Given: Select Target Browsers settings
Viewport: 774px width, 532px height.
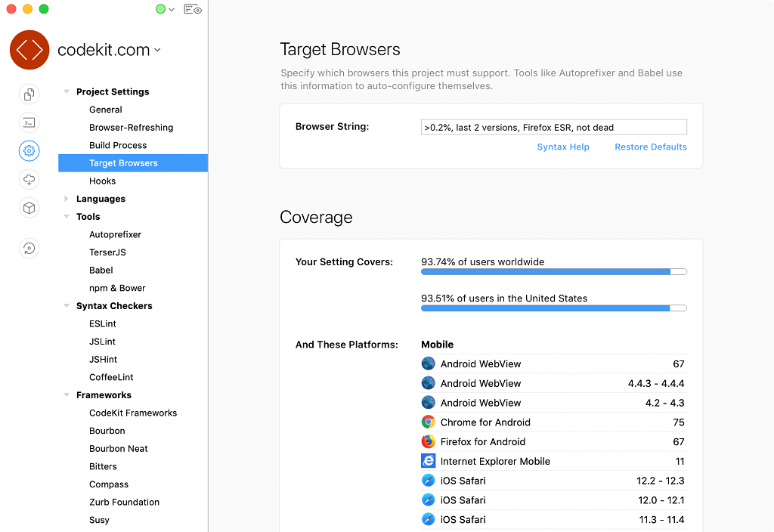Looking at the screenshot, I should point(133,163).
